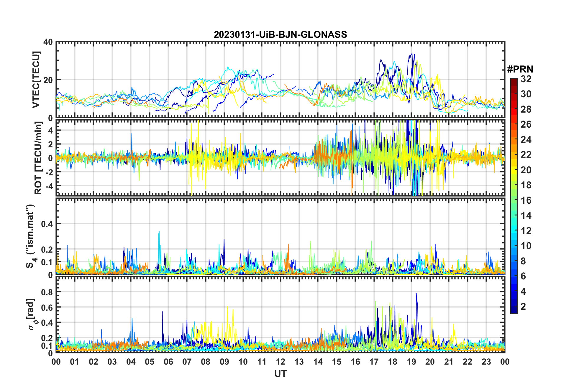
Task: Click x-axis hour tick 09
Action: 224,362
